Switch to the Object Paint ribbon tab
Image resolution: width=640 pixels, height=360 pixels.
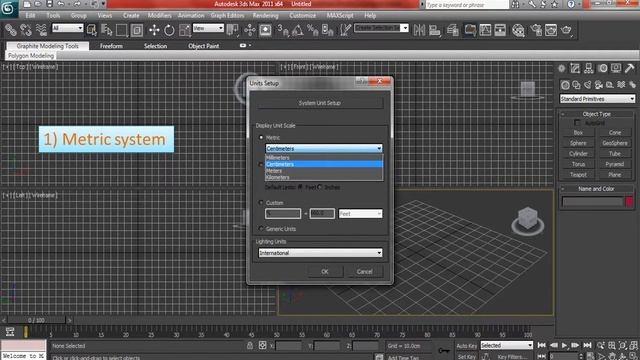point(203,46)
